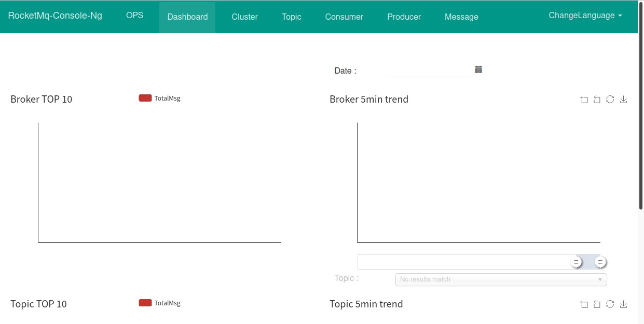Viewport: 644px width, 324px height.
Task: Save Topic 5min trend chart as image
Action: tap(624, 304)
